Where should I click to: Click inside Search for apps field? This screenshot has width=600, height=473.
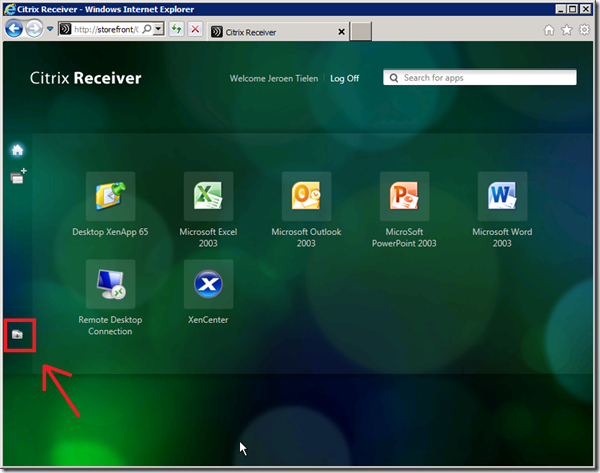tap(480, 78)
